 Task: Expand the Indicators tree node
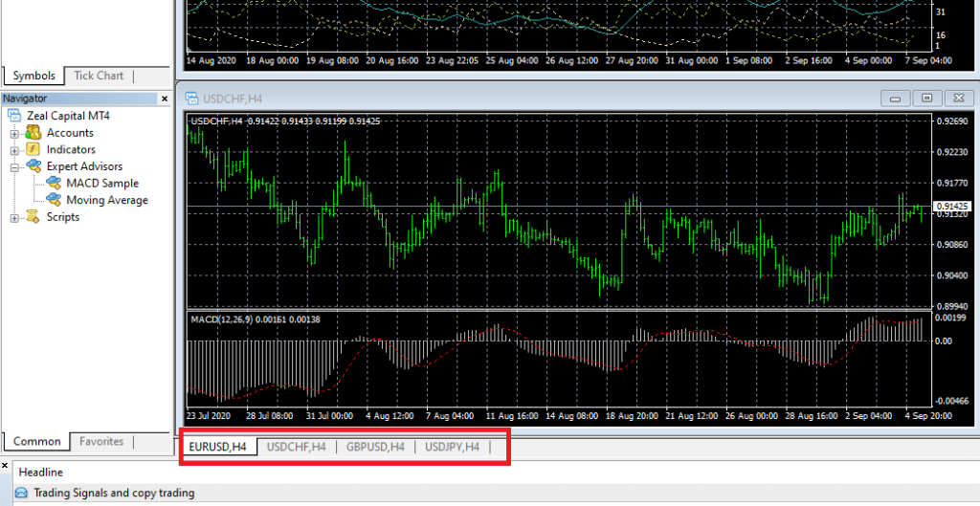click(x=14, y=150)
